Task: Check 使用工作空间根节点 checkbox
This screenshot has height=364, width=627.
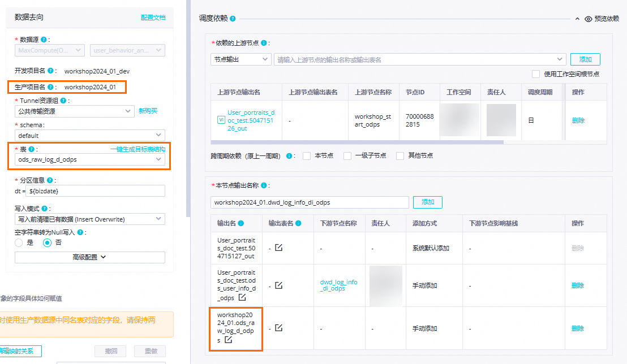Action: 536,74
